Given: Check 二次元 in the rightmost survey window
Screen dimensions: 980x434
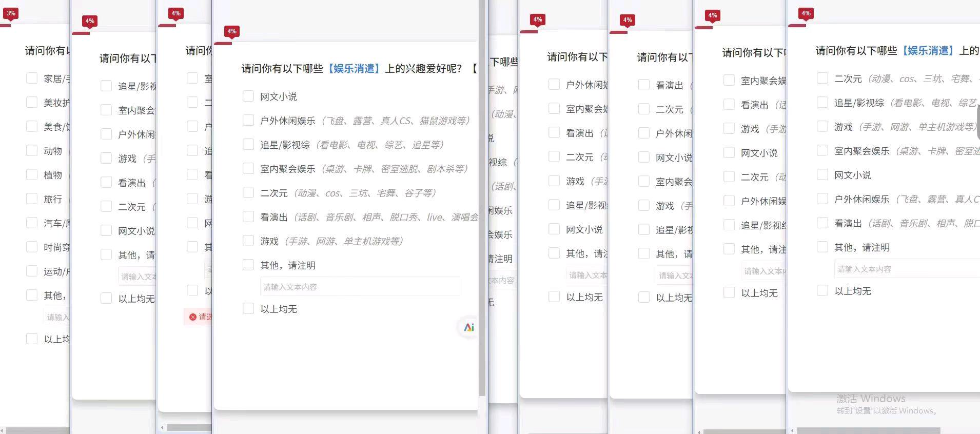Looking at the screenshot, I should click(x=822, y=78).
